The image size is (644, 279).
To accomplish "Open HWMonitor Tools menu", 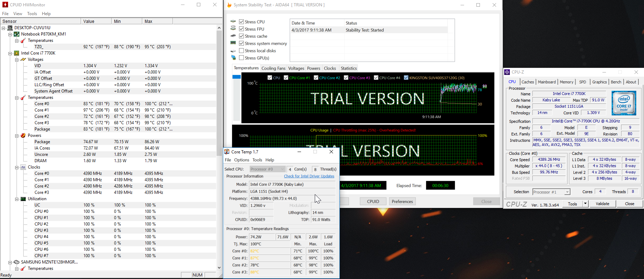I will 32,14.
